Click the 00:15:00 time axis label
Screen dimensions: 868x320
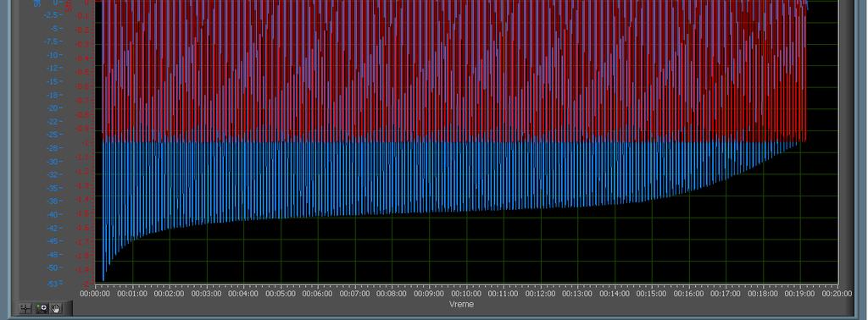point(652,294)
